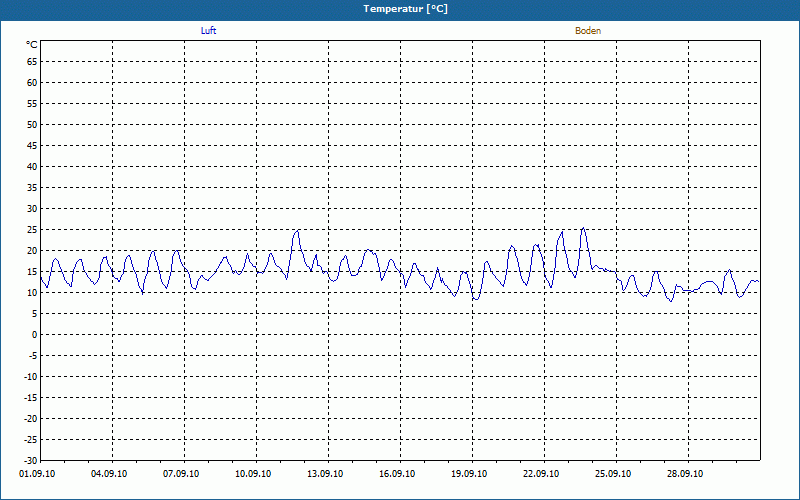Select the 25.09.10 date label

613,473
